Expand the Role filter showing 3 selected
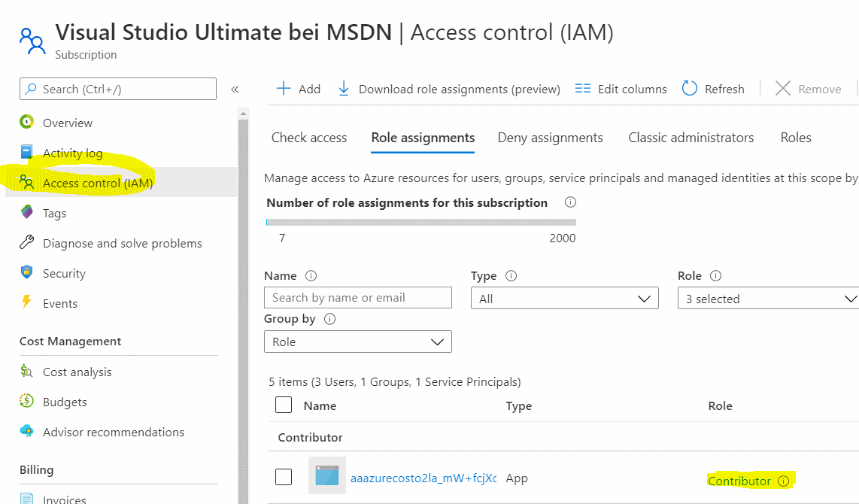This screenshot has width=859, height=504. coord(769,299)
